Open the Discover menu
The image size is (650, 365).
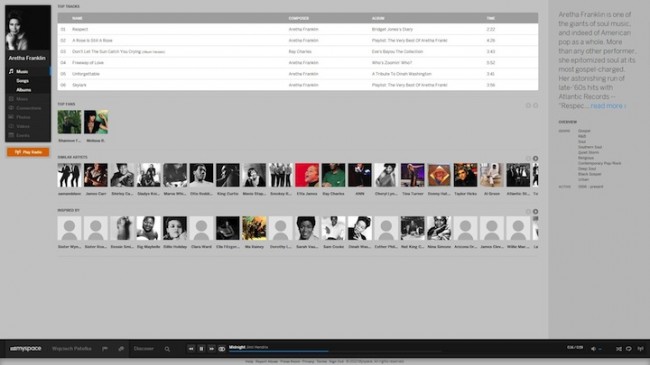click(143, 349)
